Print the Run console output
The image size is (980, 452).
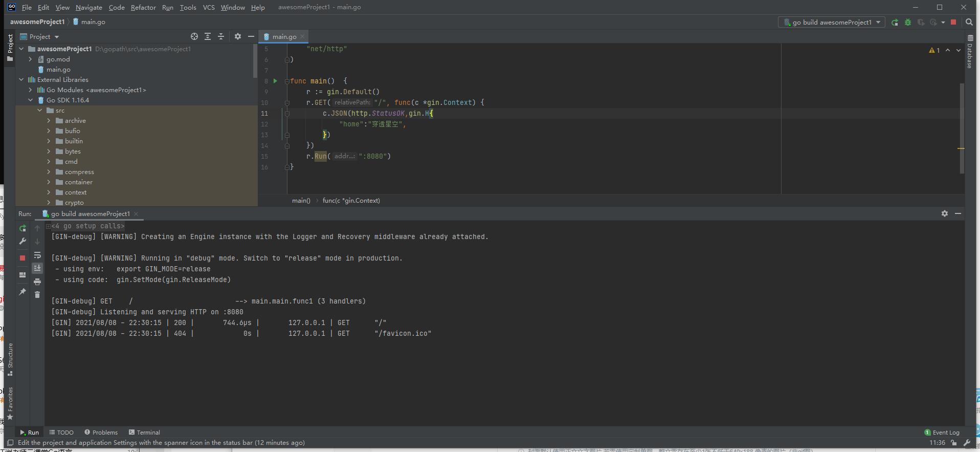[x=37, y=282]
